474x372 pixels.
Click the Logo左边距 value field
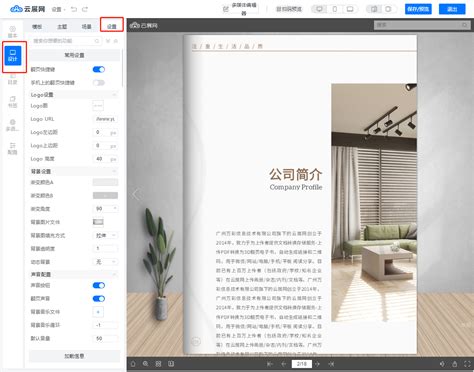click(x=105, y=132)
